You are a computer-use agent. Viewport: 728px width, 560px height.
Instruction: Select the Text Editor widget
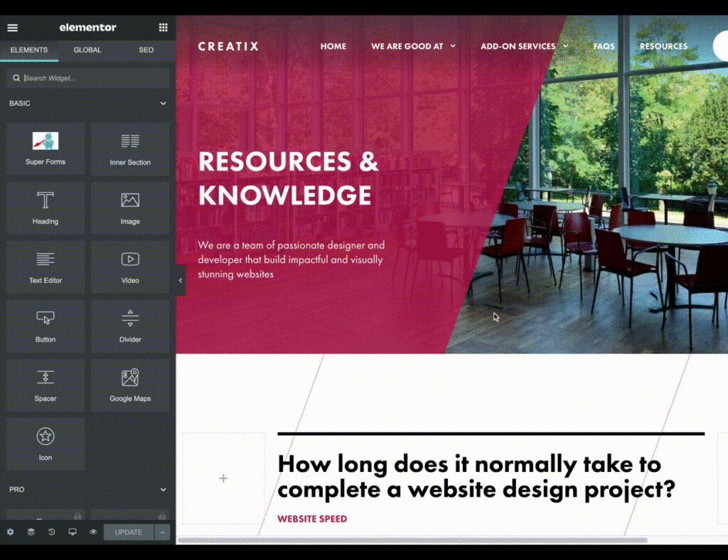click(x=45, y=266)
